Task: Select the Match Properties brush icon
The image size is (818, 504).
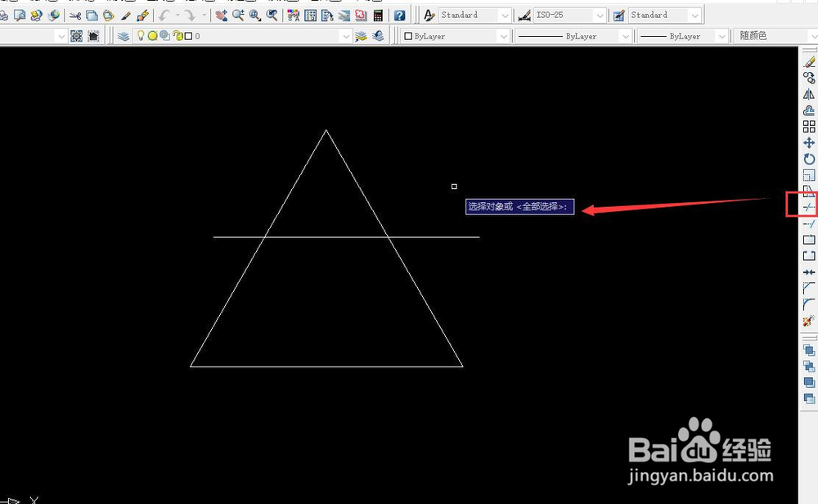Action: pos(125,15)
